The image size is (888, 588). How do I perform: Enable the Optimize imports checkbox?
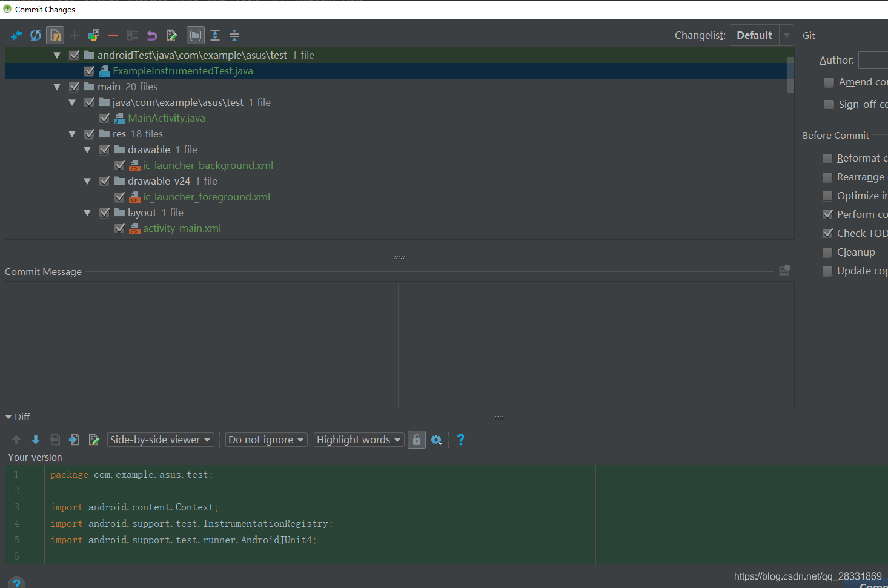tap(827, 196)
